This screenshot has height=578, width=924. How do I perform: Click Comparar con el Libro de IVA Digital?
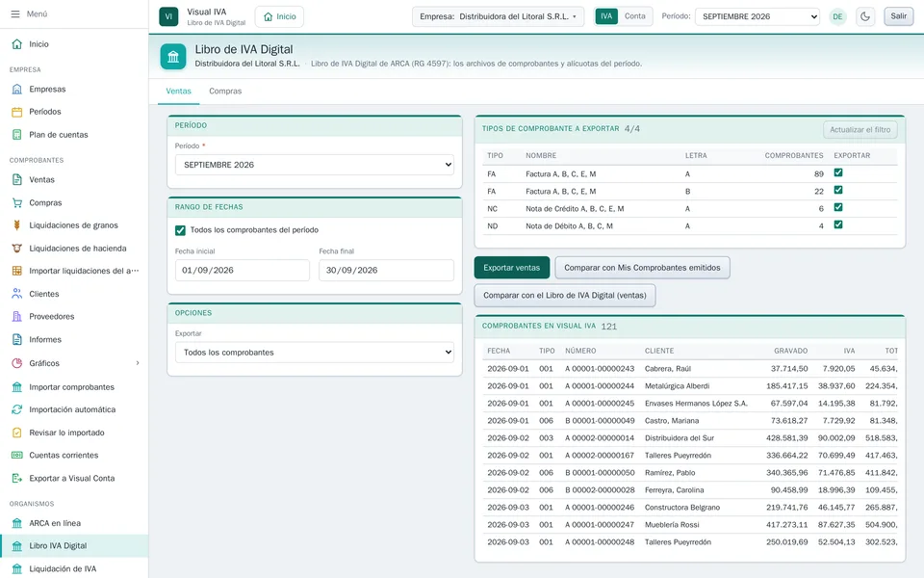click(x=565, y=296)
